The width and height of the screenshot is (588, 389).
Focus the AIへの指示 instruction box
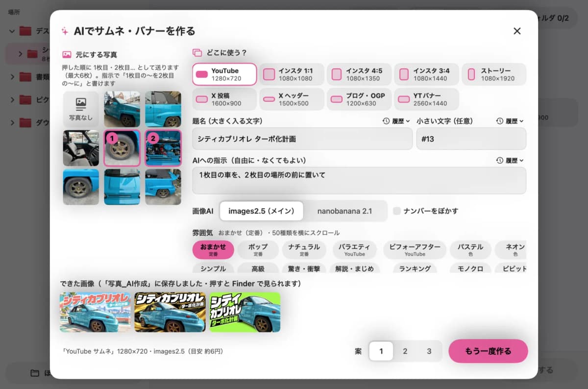[359, 180]
